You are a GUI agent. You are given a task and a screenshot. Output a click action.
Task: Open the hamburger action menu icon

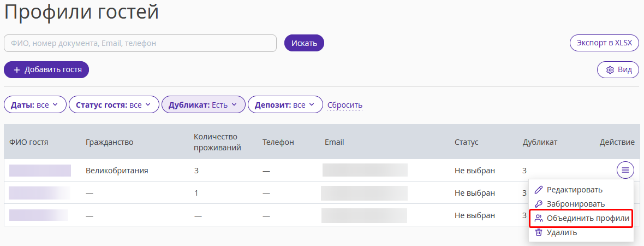(x=625, y=170)
